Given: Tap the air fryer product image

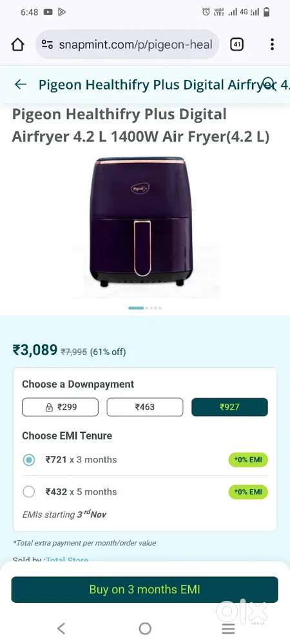Looking at the screenshot, I should click(x=141, y=222).
